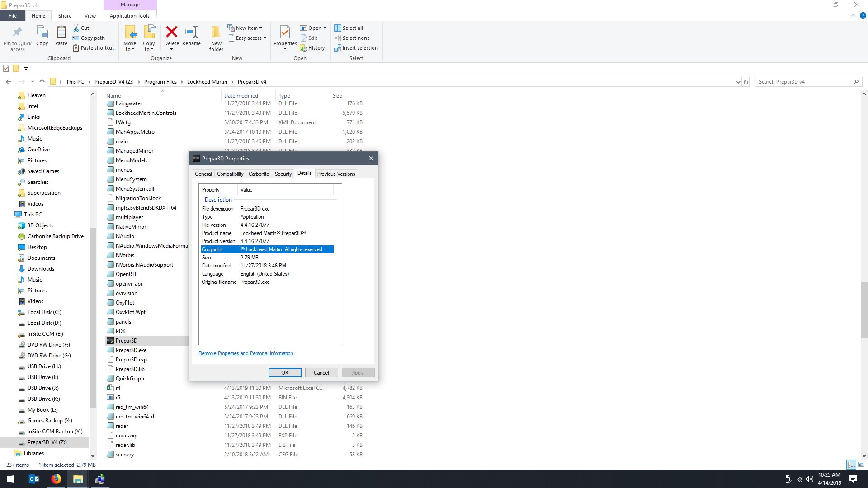Open Previous Versions tab

pos(336,174)
